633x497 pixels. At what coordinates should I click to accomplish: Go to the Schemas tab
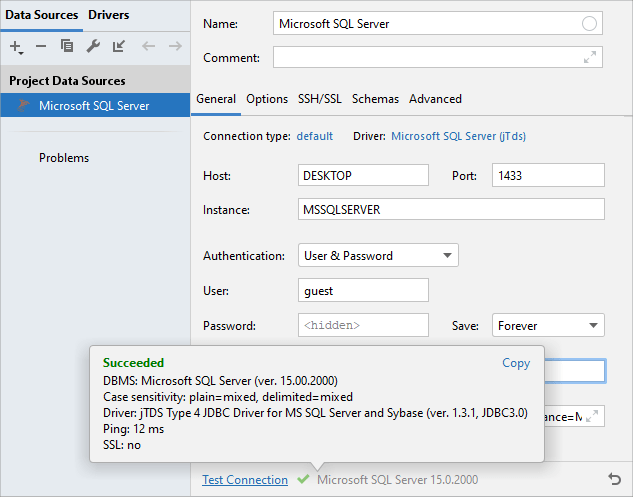375,99
